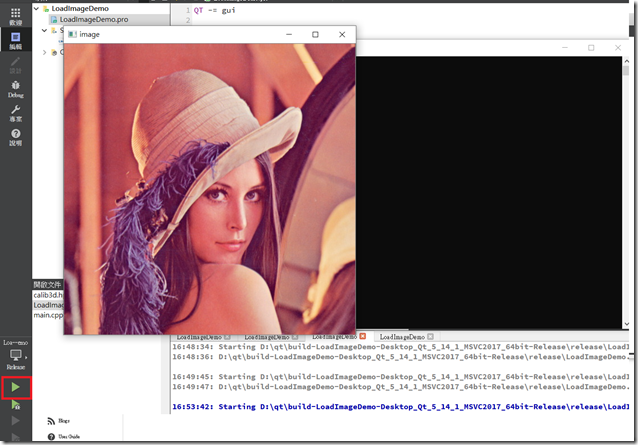Collapse the second-level folder under LoadImageDemo
The image size is (638, 445).
pos(44,30)
